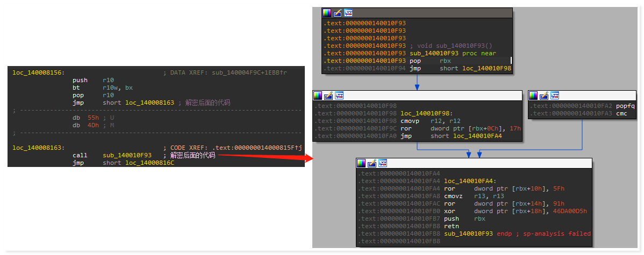Viewport: 644px width, 255px height.
Task: Click group-nodes icon on sub_140010F93 block
Action: [x=348, y=13]
